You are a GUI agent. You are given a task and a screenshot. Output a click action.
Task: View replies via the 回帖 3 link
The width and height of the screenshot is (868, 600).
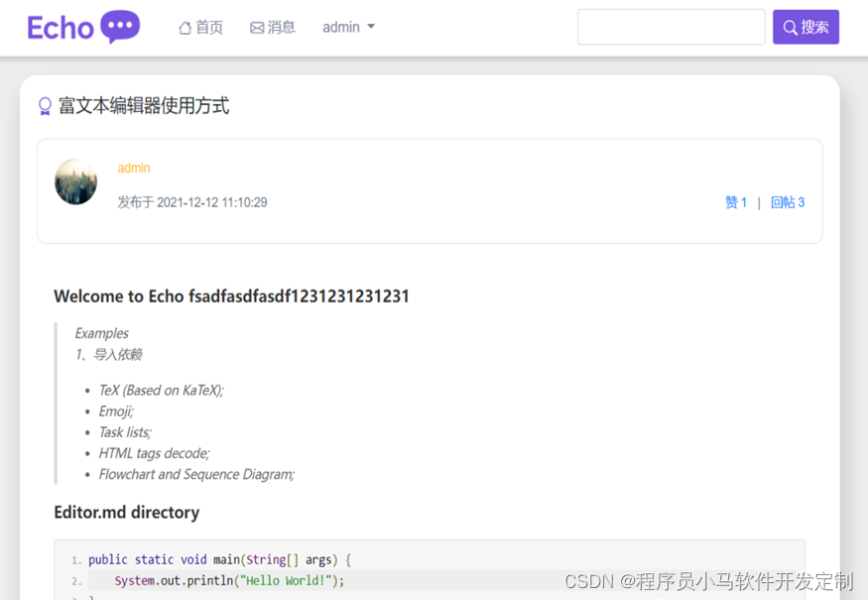tap(788, 201)
